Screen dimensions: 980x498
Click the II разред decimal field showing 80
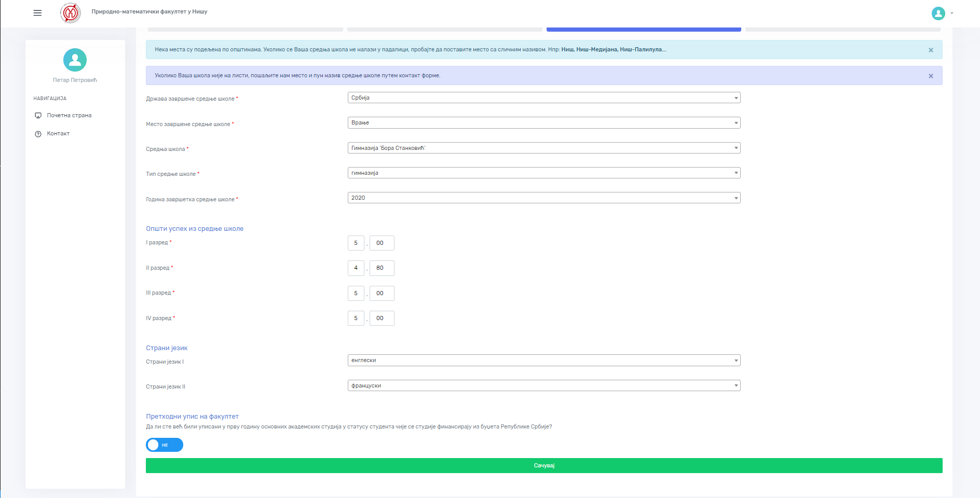382,268
